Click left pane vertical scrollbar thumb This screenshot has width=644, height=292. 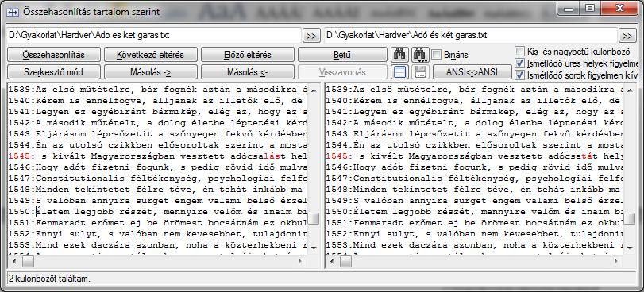pos(314,218)
